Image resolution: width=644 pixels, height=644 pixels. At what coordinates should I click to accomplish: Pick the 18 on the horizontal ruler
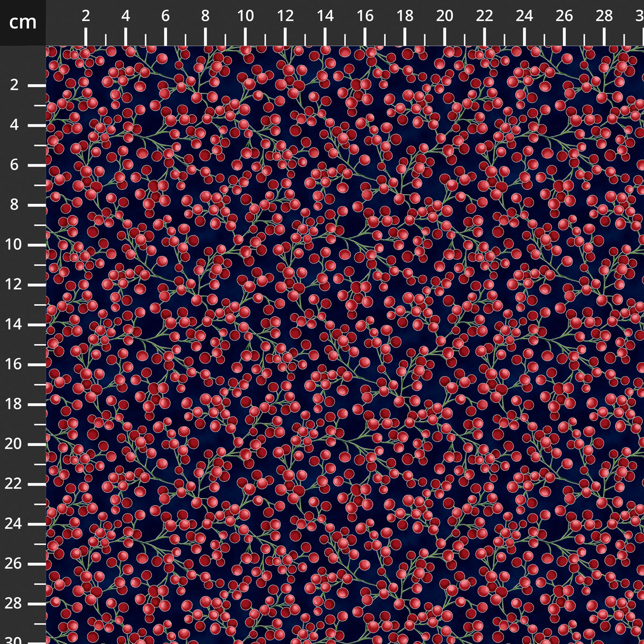405,16
